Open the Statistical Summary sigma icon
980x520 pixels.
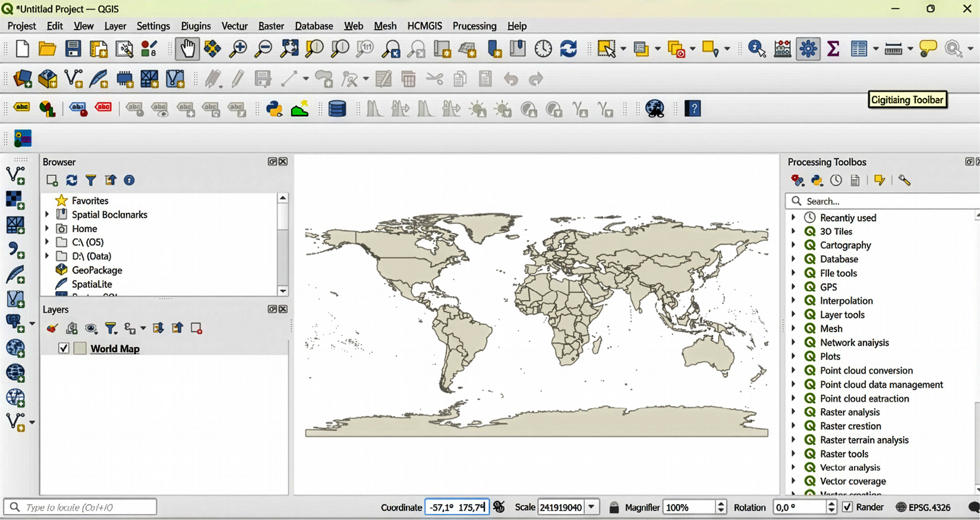(833, 49)
